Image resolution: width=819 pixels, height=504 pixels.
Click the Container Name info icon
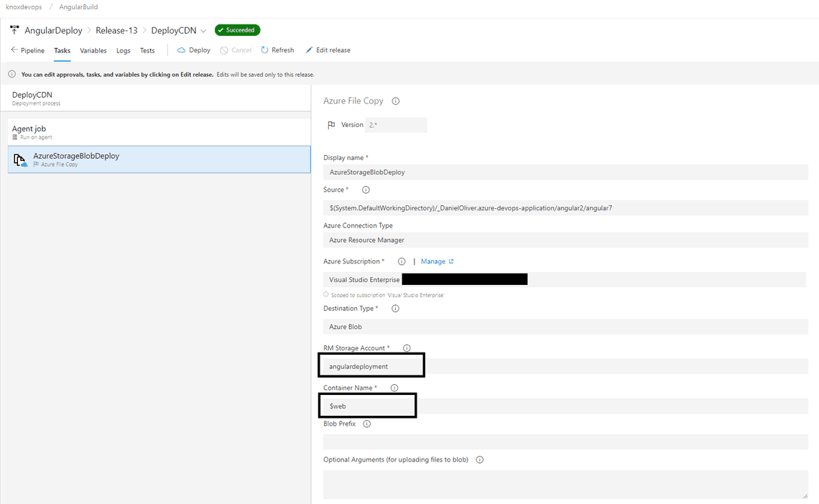(393, 387)
